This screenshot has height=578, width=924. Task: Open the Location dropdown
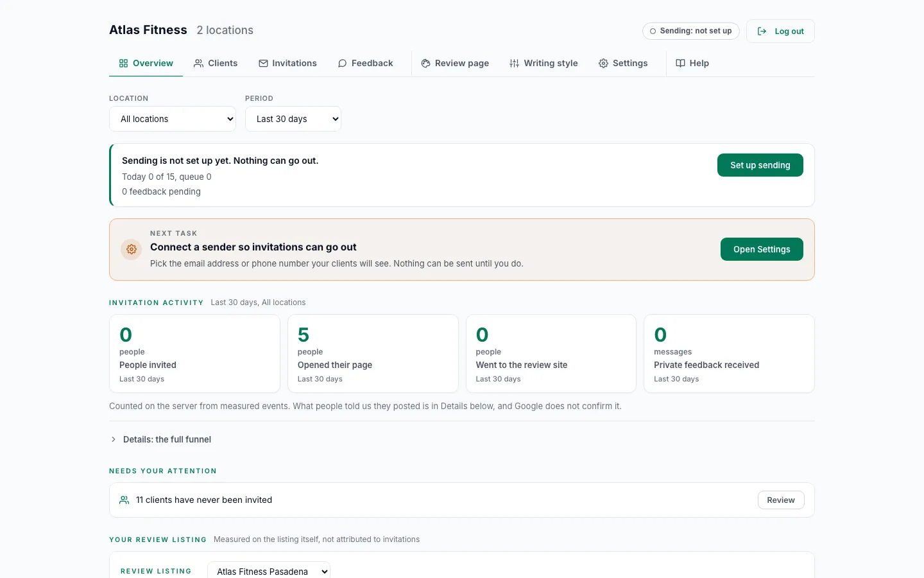[173, 119]
